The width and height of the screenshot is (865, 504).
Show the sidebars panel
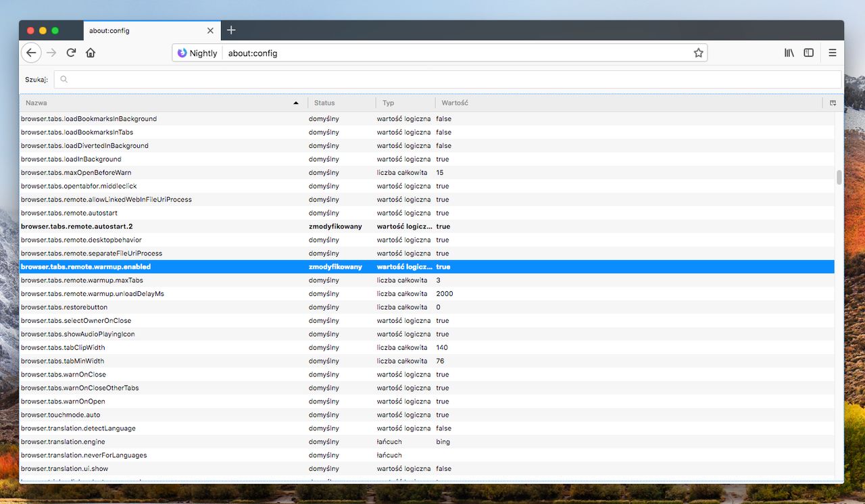808,53
